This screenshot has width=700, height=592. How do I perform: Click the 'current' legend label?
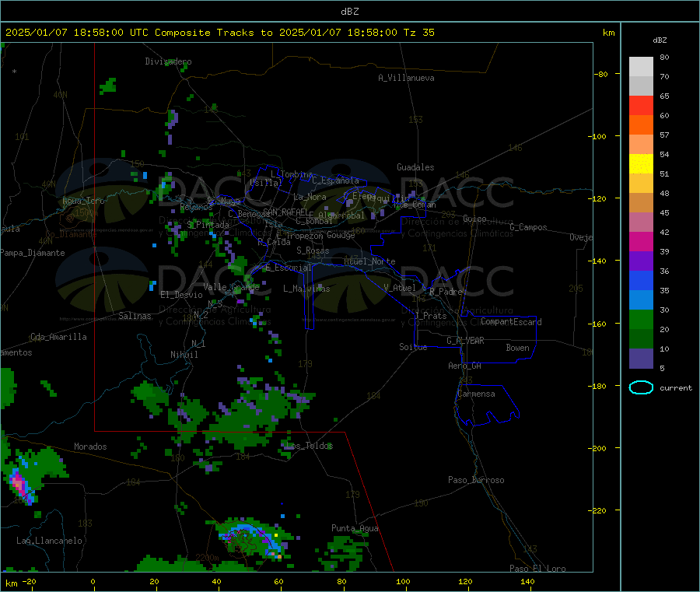tap(676, 388)
